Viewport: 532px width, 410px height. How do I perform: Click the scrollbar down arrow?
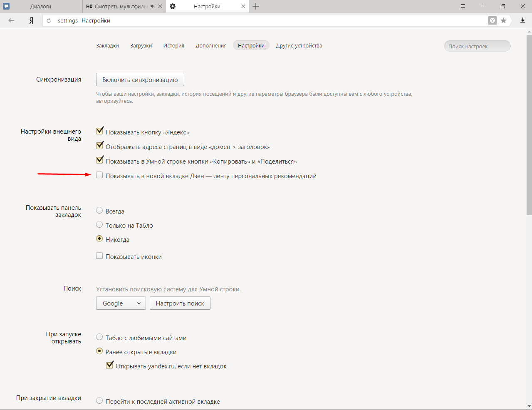pyautogui.click(x=529, y=406)
